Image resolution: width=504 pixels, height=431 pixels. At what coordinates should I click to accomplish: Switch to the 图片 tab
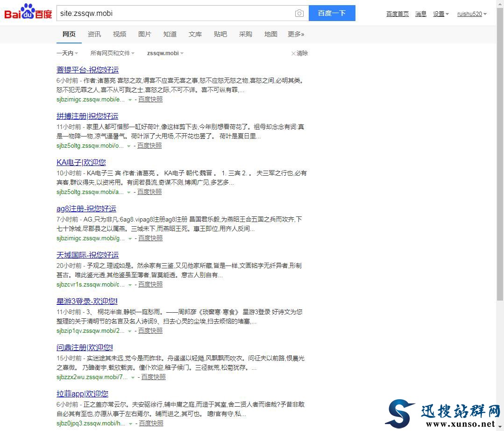pyautogui.click(x=145, y=34)
